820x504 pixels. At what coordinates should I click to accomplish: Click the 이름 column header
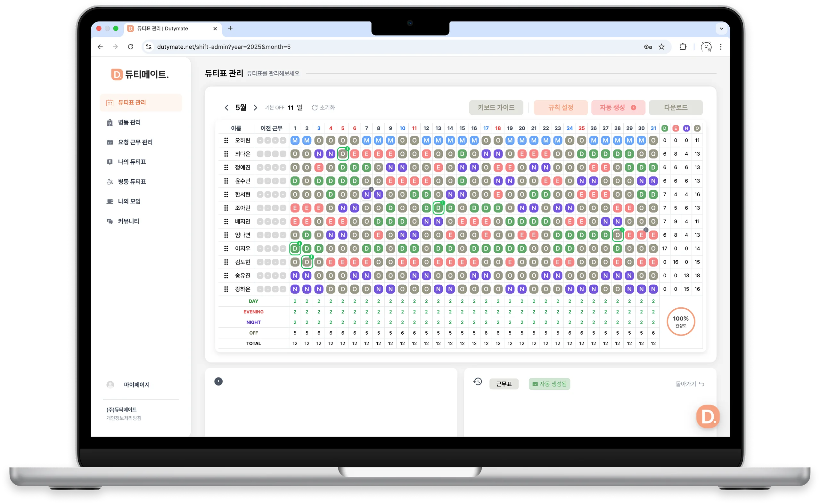click(x=236, y=128)
